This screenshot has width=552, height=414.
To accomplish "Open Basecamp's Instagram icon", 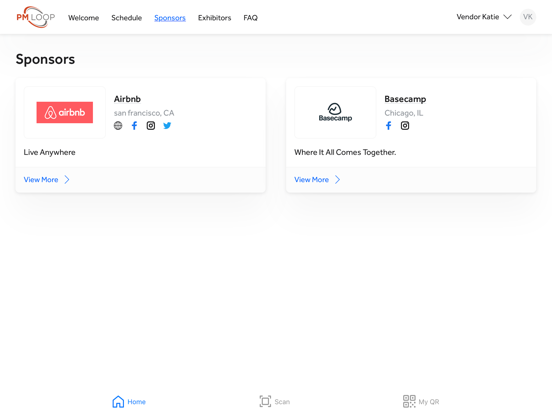I will [x=405, y=126].
